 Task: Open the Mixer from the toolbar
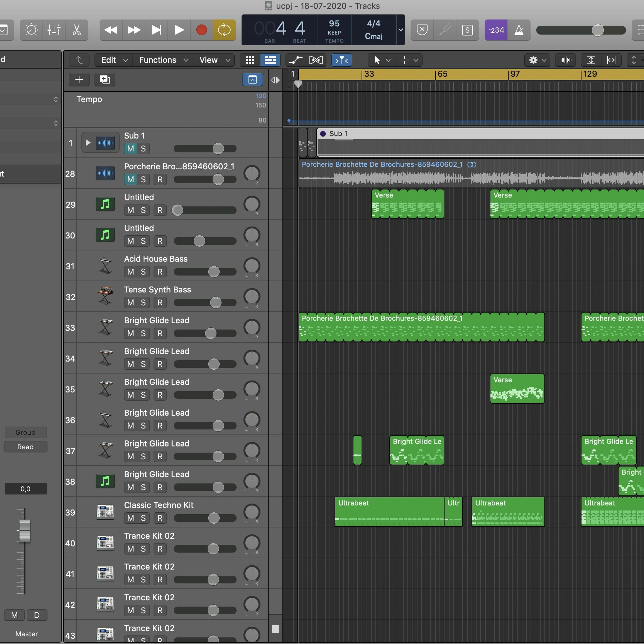coord(54,30)
